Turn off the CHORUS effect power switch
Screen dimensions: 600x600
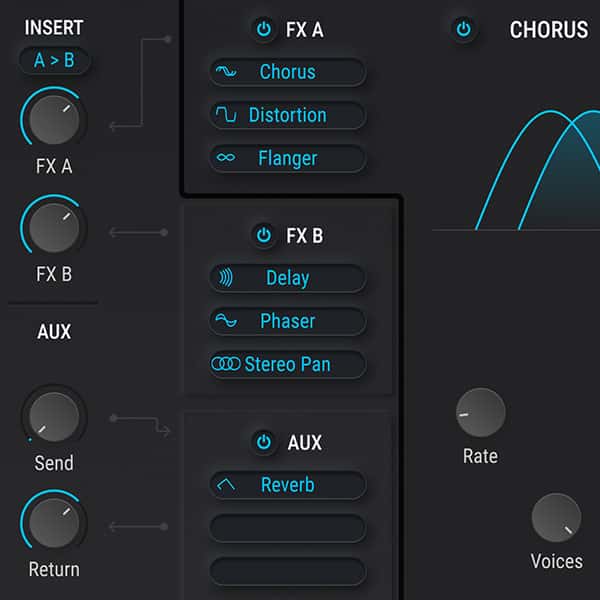pyautogui.click(x=464, y=29)
